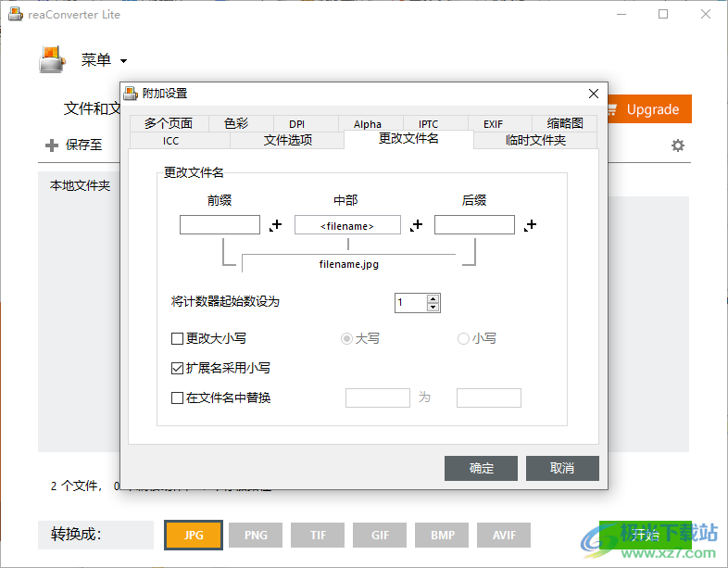This screenshot has height=568, width=728.
Task: Select the 小写 radio button
Action: pyautogui.click(x=463, y=338)
